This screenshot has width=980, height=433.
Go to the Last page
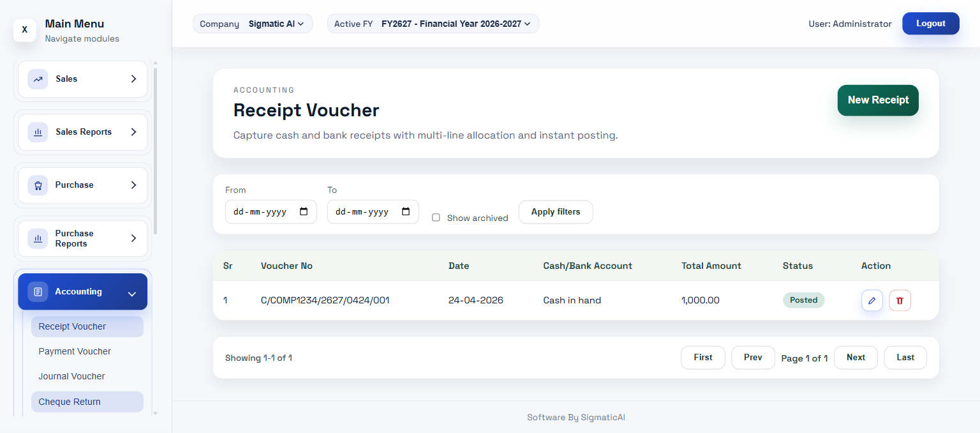pos(905,358)
